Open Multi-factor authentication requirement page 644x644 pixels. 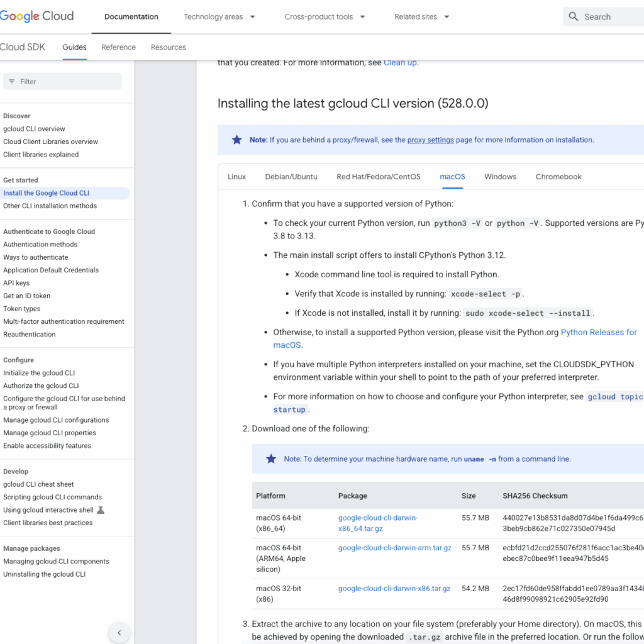click(64, 321)
